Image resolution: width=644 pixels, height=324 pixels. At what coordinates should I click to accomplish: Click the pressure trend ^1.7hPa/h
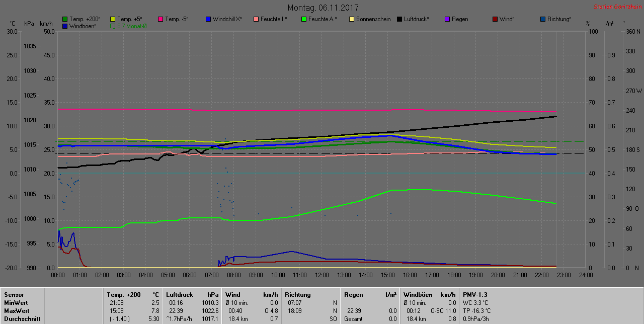click(x=180, y=319)
